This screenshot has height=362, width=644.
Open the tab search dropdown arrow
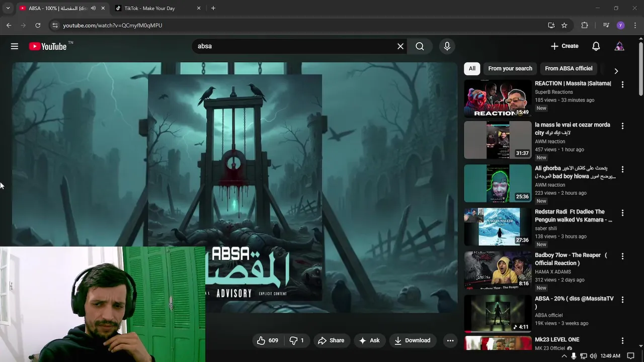(x=8, y=8)
